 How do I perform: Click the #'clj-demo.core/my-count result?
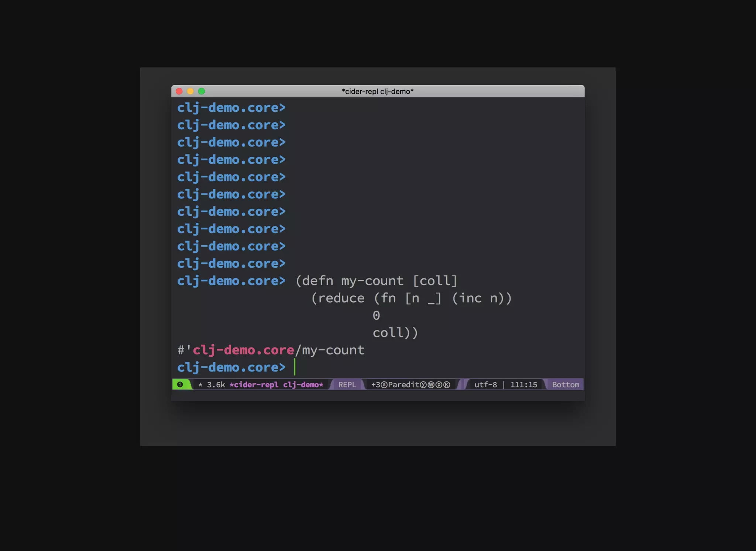271,350
